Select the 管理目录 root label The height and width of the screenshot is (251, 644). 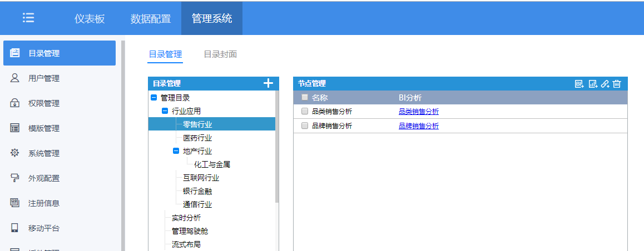coord(175,98)
